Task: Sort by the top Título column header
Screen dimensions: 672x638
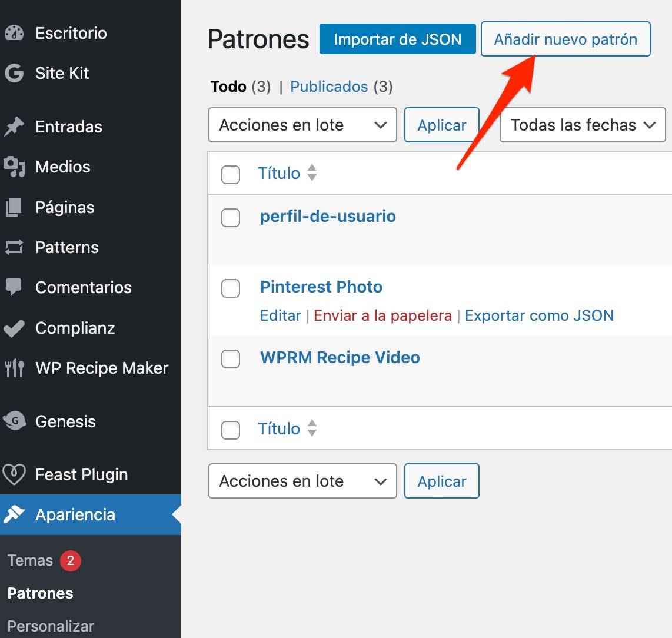Action: (x=278, y=173)
